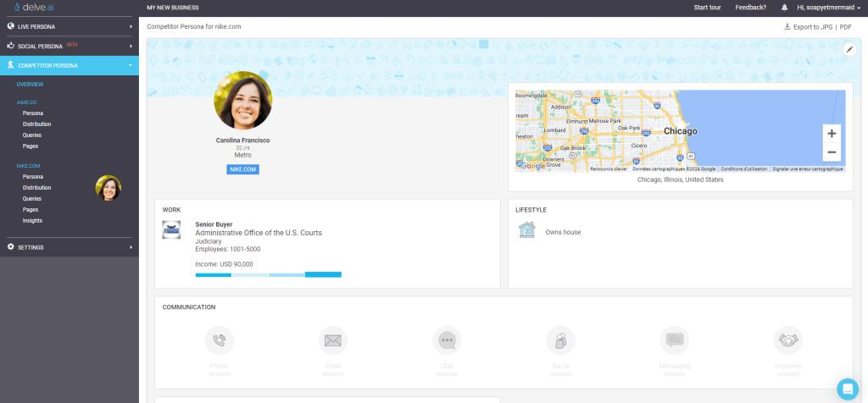Click the Live Persona globe icon
The image size is (868, 403).
[x=10, y=26]
